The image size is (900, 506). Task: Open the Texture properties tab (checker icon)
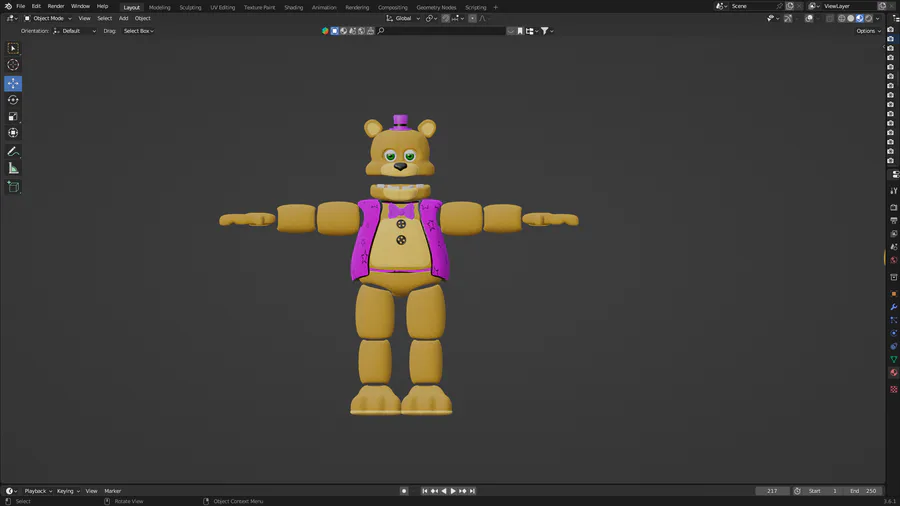click(894, 389)
